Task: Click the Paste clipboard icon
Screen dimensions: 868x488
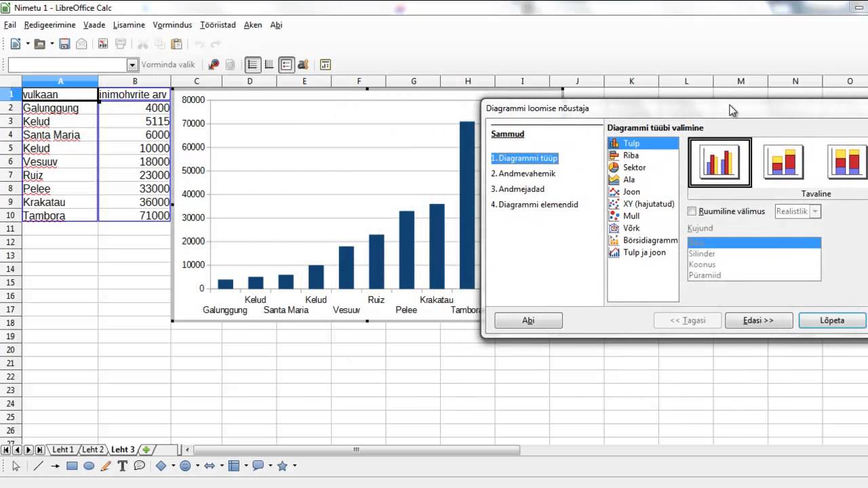Action: click(x=176, y=44)
